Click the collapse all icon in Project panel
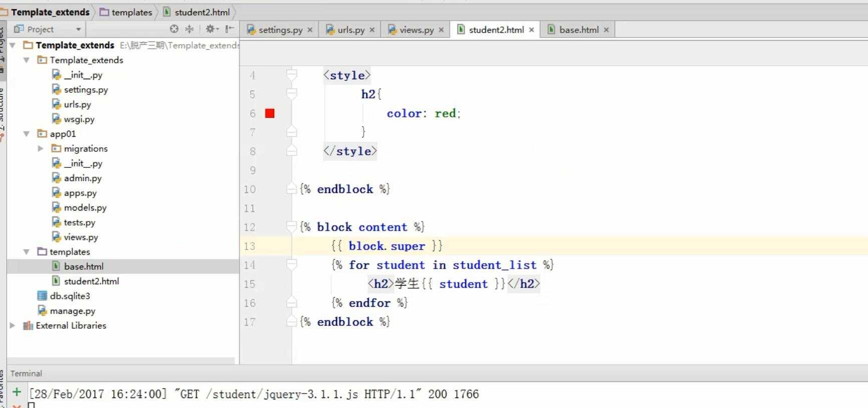The width and height of the screenshot is (868, 408). tap(189, 29)
